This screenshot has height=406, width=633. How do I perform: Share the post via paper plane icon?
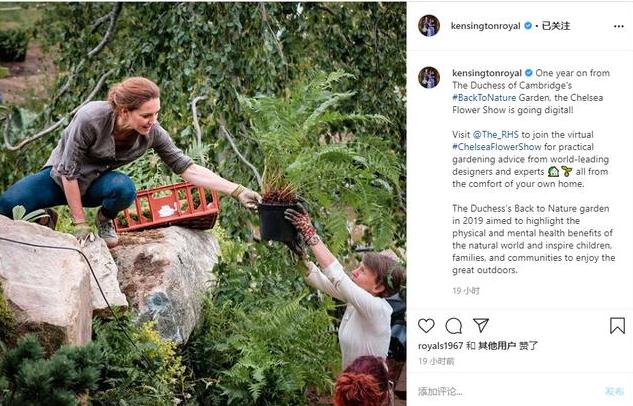481,326
